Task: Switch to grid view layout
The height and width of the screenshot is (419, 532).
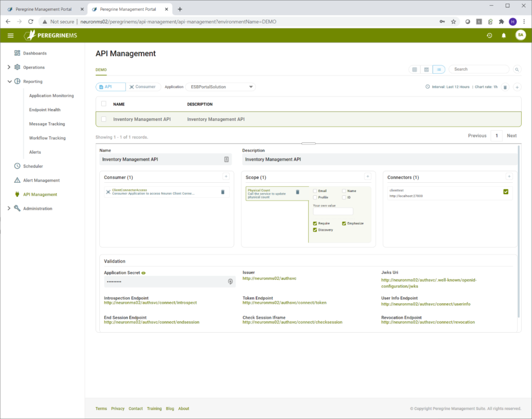Action: (x=414, y=69)
